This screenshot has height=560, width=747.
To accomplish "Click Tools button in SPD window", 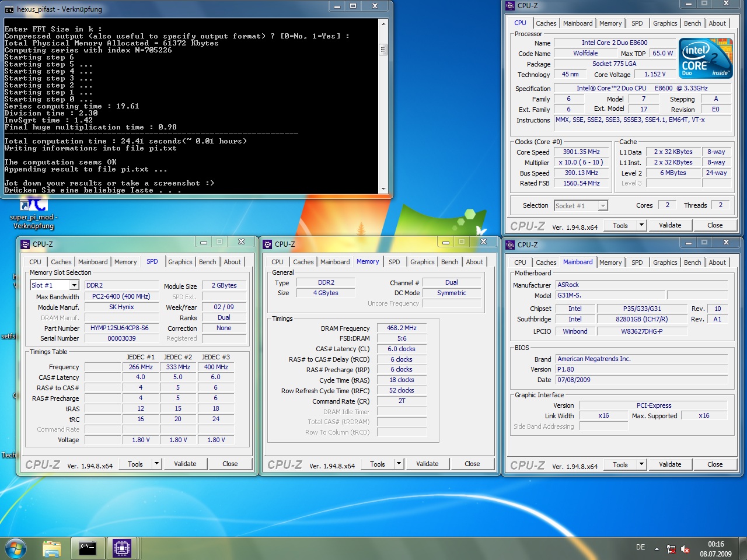I will point(135,464).
